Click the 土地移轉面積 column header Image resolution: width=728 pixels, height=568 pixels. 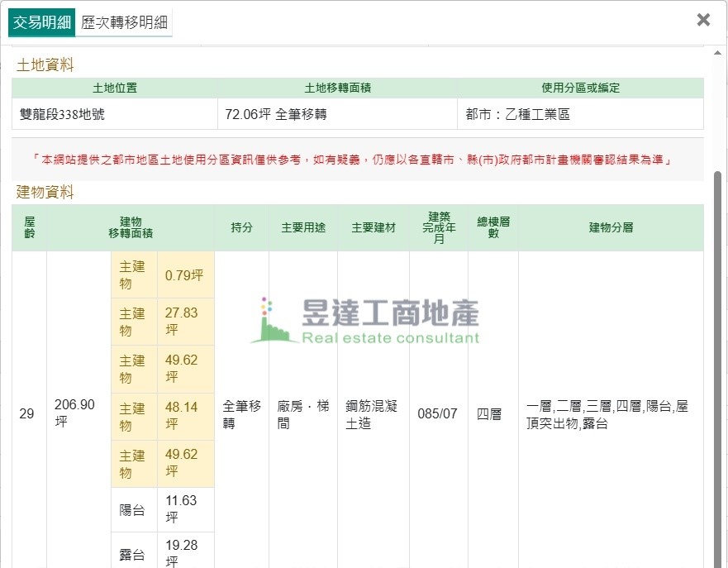point(337,88)
